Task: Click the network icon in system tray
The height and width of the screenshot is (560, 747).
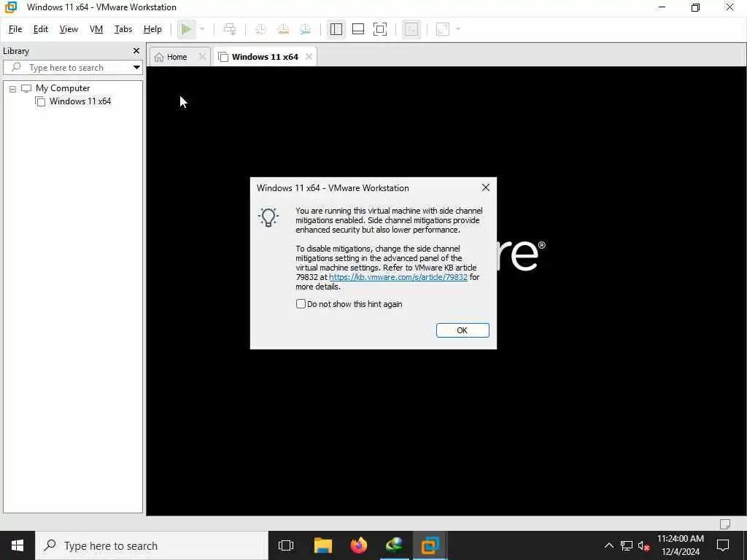Action: click(x=626, y=545)
